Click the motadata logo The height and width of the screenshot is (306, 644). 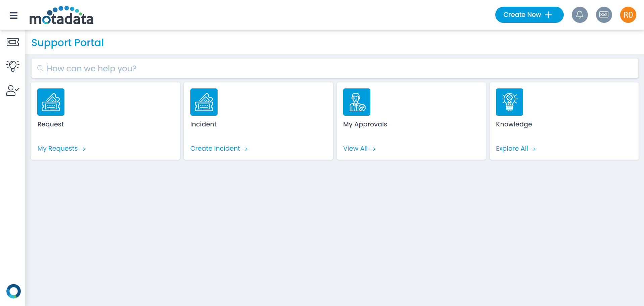pos(61,15)
